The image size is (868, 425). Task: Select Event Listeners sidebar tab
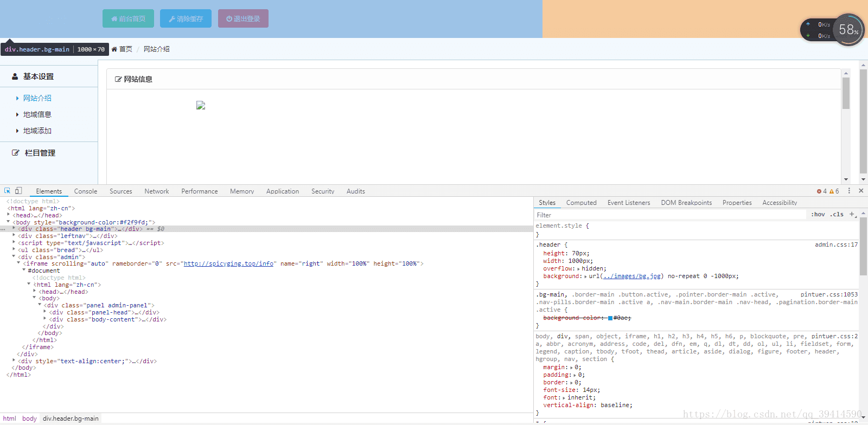629,203
